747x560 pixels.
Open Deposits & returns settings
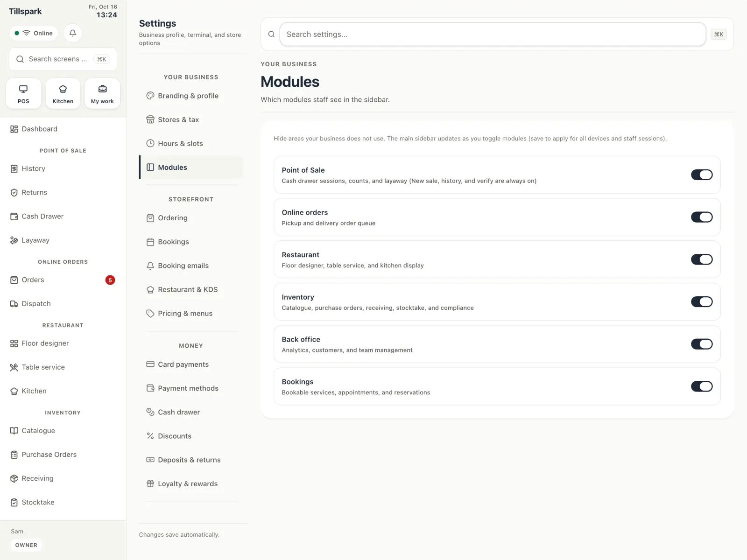(191, 460)
